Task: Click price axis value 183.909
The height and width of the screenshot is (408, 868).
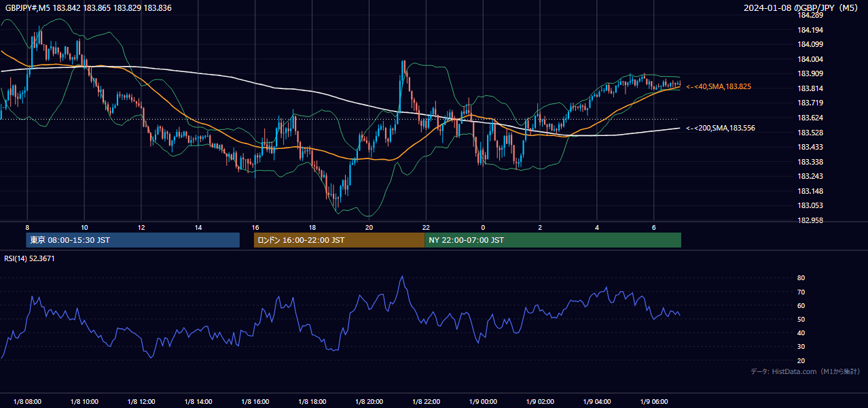Action: (x=810, y=73)
